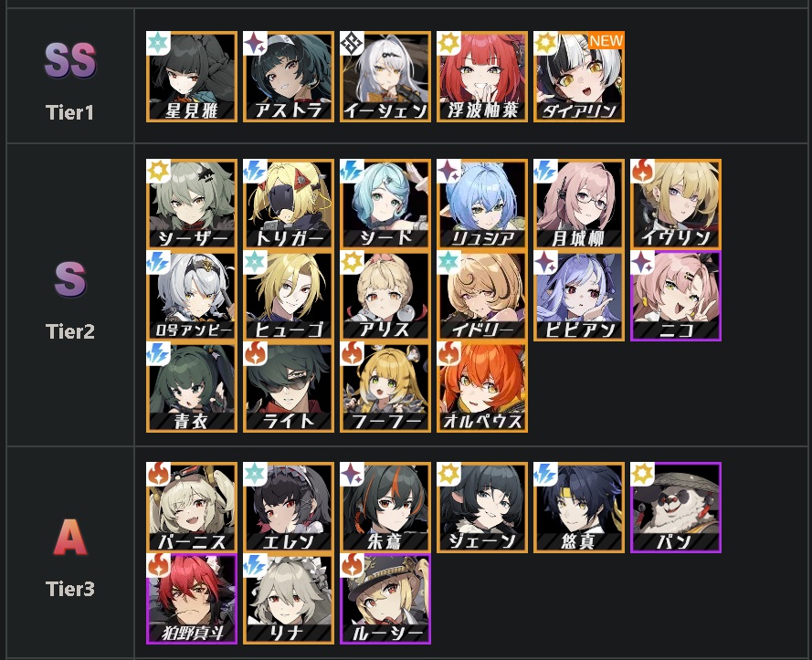Image resolution: width=812 pixels, height=660 pixels.
Task: Click the イーシェン character portrait
Action: 385,77
